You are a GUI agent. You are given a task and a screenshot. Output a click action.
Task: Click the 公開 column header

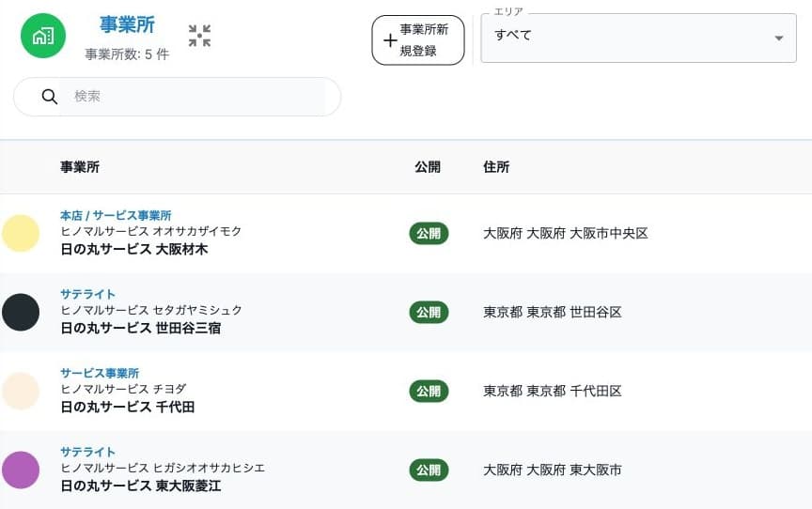pos(428,167)
